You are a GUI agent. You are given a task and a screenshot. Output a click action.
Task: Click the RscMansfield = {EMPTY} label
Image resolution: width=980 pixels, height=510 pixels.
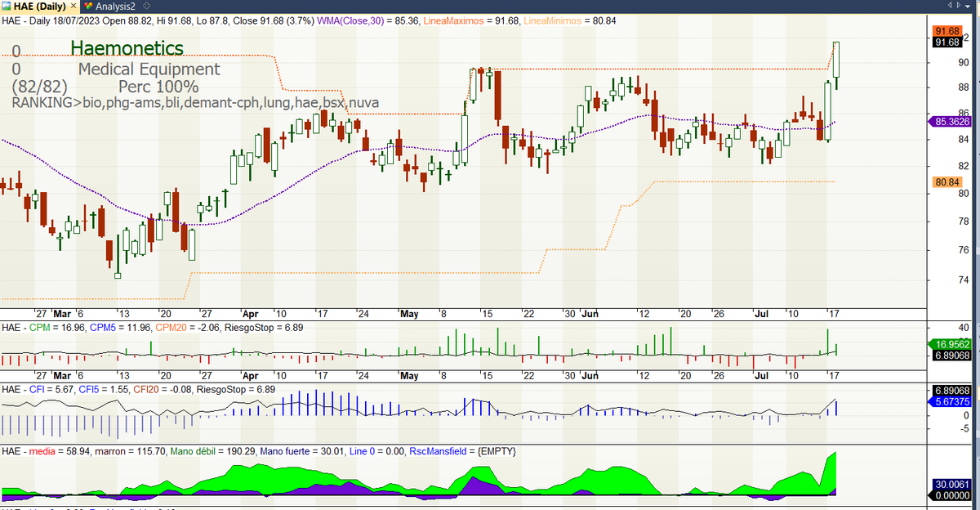[x=462, y=452]
